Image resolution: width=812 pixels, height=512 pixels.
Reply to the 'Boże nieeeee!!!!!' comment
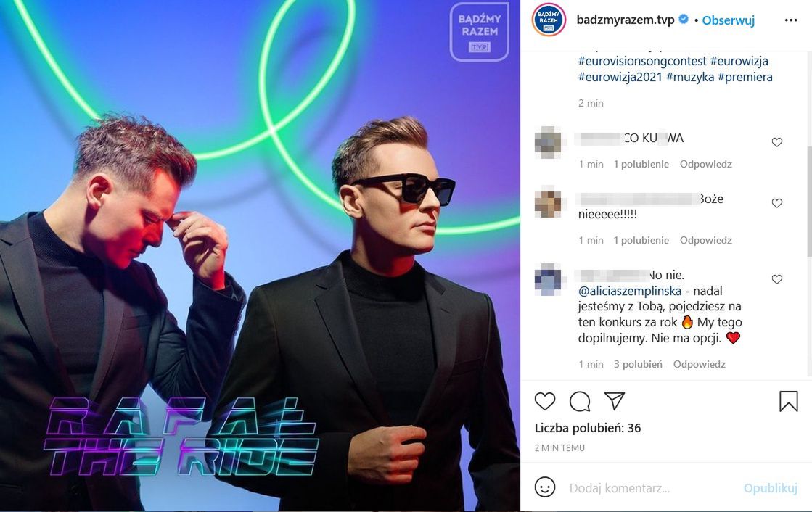pos(706,240)
